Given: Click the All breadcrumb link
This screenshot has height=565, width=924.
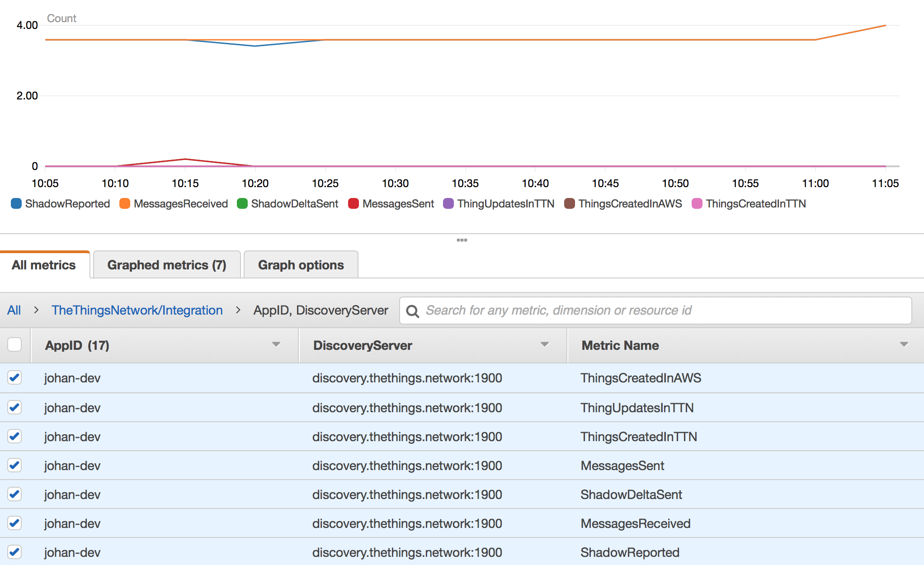Looking at the screenshot, I should coord(14,310).
